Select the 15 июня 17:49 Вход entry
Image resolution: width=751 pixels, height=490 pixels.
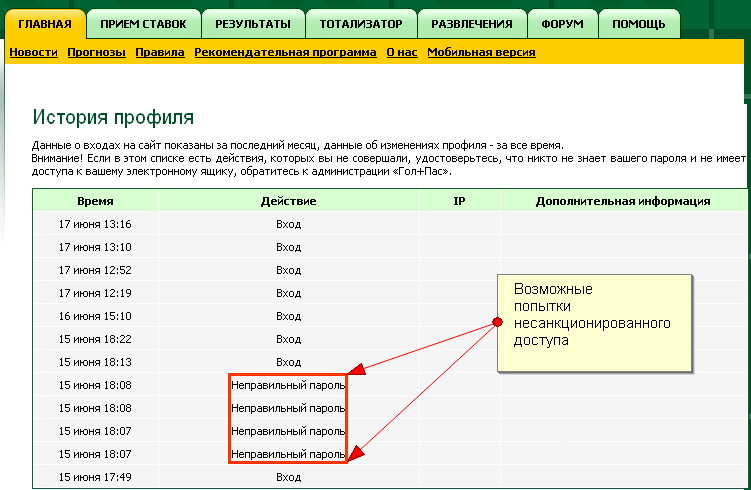tap(288, 478)
